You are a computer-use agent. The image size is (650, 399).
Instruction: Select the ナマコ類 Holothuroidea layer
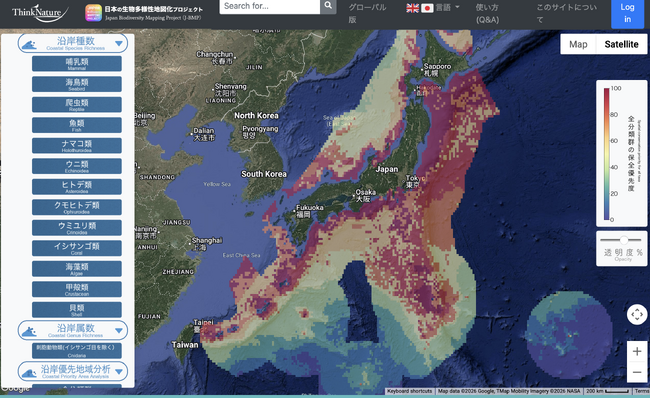(x=77, y=145)
